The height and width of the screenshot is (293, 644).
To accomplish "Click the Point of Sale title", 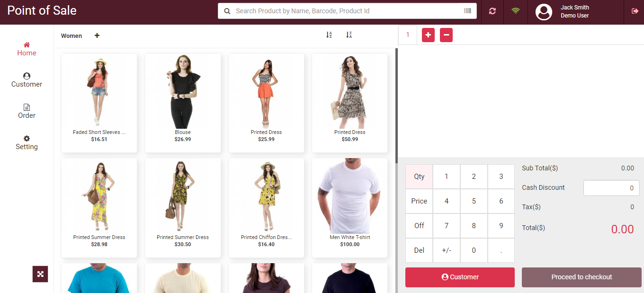I will (x=42, y=10).
